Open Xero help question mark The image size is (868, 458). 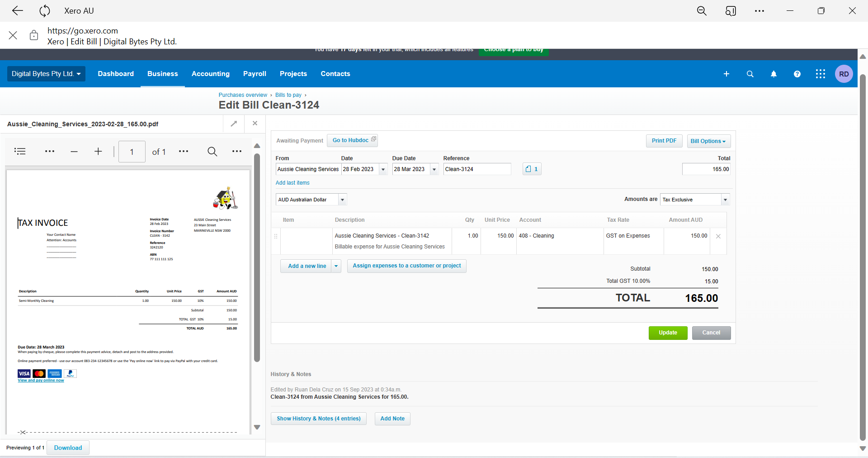tap(797, 74)
